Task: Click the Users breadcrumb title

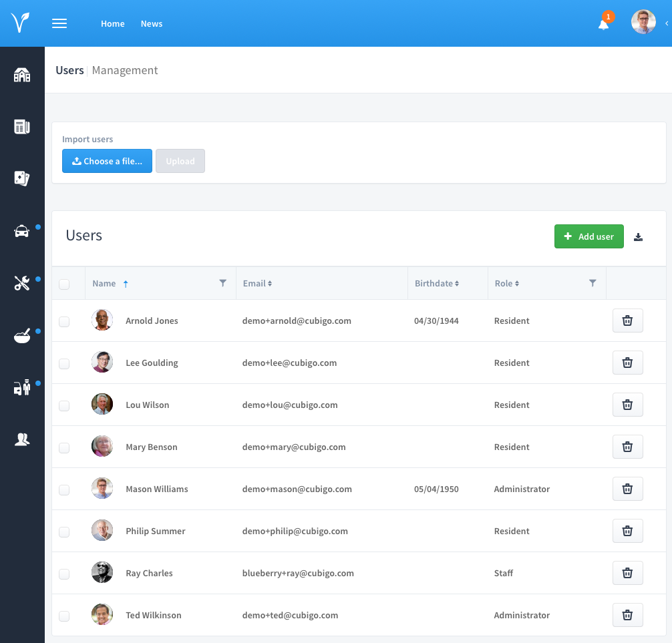Action: click(70, 70)
